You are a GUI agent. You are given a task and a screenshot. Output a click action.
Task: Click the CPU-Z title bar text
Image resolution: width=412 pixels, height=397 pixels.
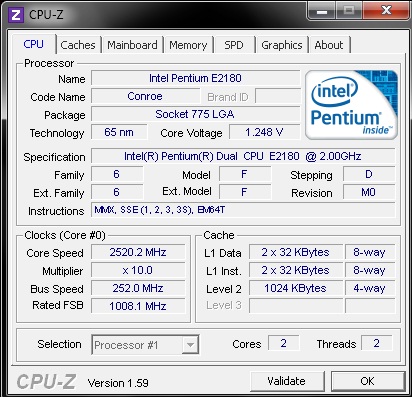pos(46,15)
